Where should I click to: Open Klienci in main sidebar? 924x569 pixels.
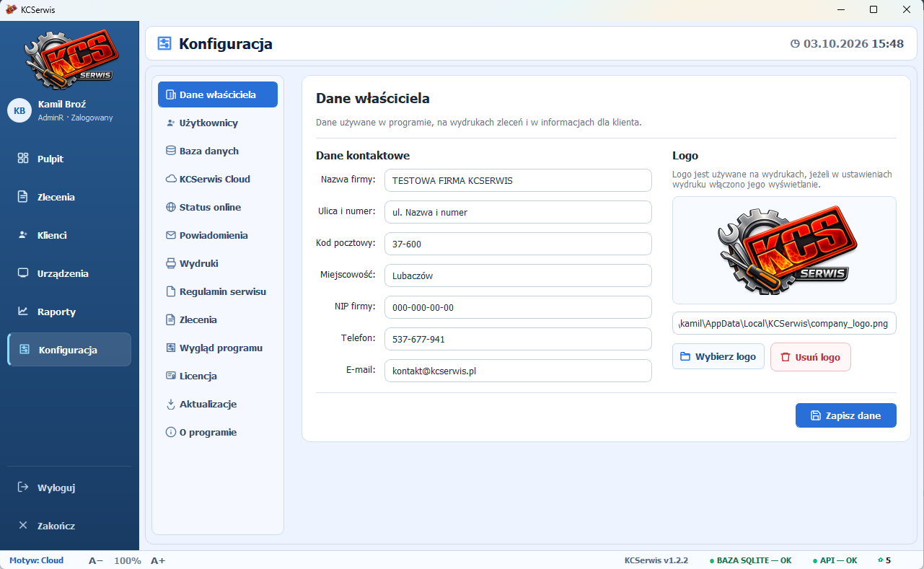click(69, 235)
